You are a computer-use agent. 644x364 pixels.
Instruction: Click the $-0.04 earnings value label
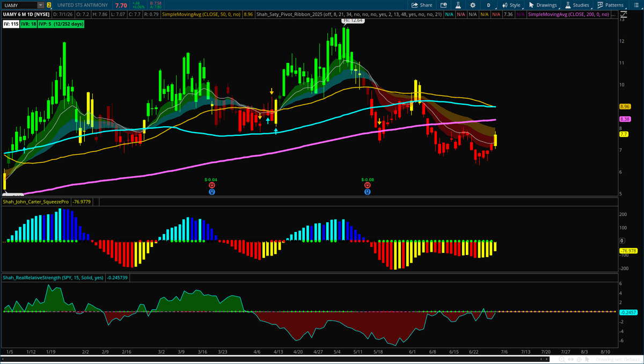[x=211, y=179]
